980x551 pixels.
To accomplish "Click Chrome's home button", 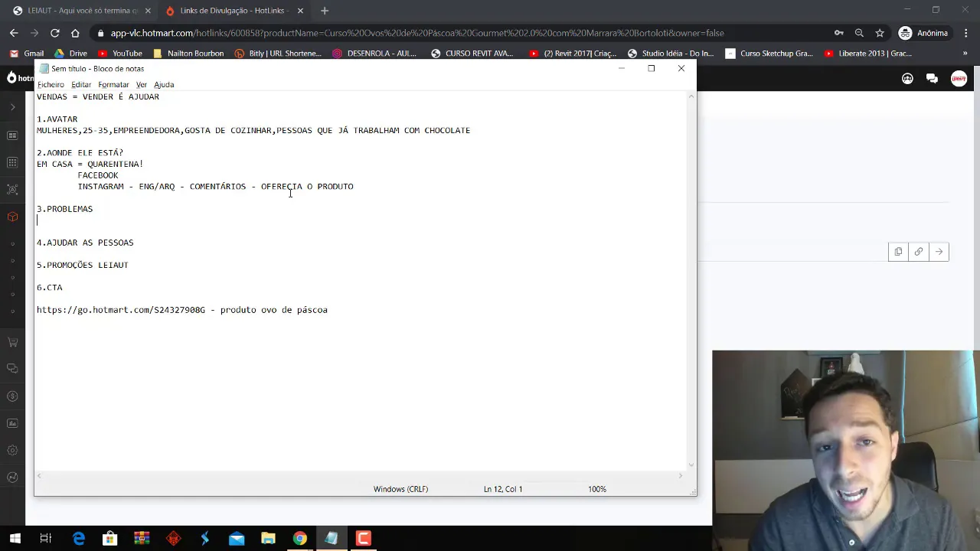I will tap(75, 33).
